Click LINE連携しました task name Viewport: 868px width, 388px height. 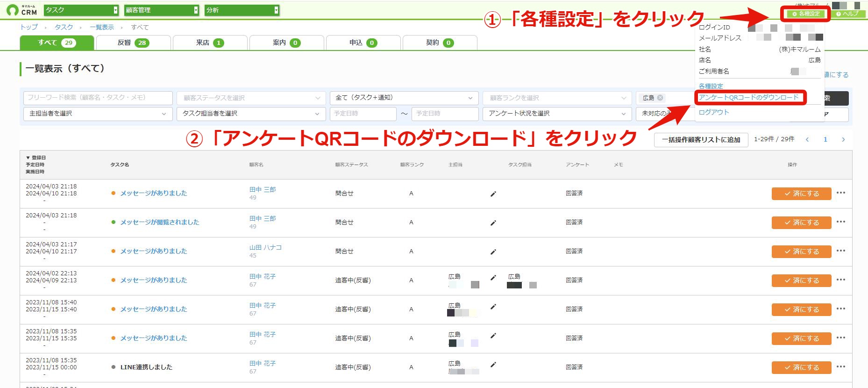(x=146, y=367)
